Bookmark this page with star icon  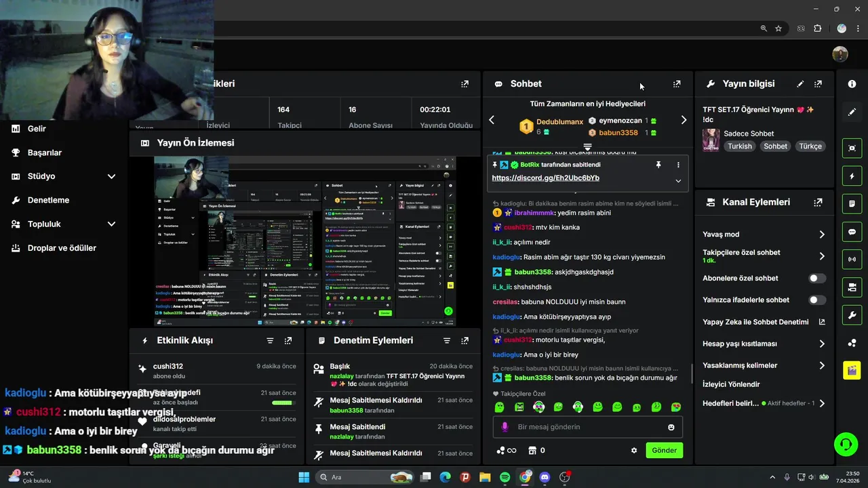pyautogui.click(x=778, y=28)
